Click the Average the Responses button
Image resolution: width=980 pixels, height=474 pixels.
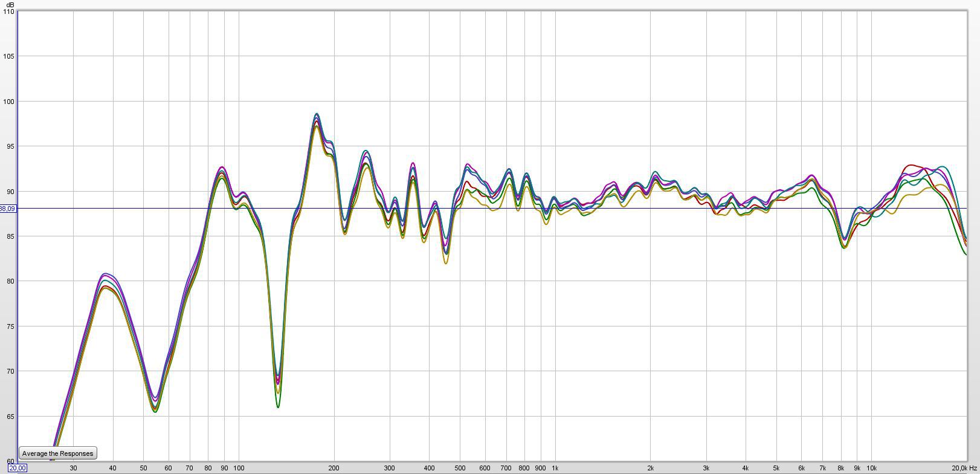click(58, 453)
